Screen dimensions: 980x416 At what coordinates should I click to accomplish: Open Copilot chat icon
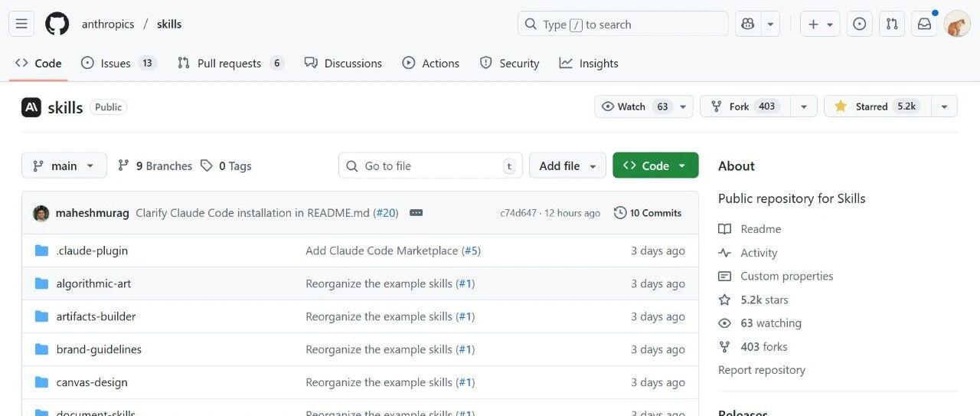(x=748, y=24)
